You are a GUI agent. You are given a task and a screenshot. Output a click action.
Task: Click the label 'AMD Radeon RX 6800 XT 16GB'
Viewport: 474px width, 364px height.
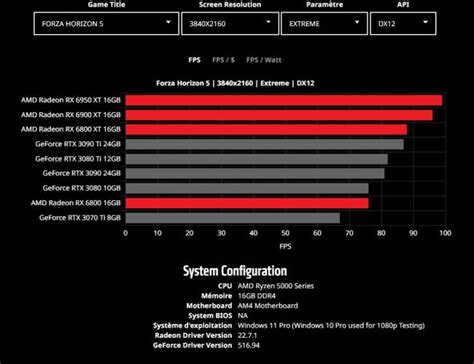(x=71, y=129)
